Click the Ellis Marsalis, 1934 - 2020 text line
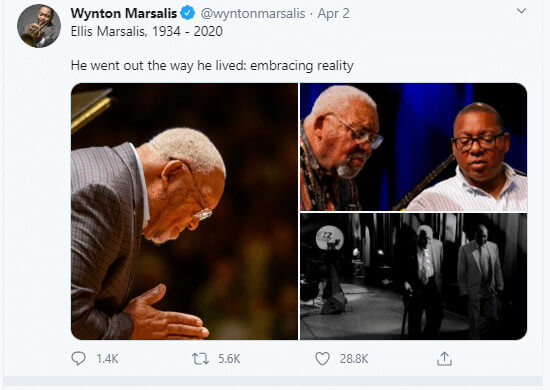This screenshot has height=390, width=550. pos(147,31)
